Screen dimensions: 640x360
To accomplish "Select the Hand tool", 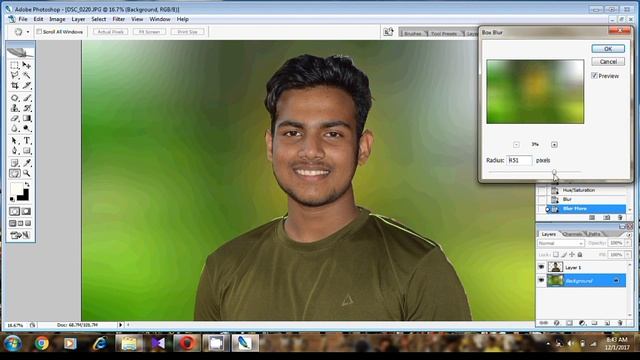I will [15, 173].
